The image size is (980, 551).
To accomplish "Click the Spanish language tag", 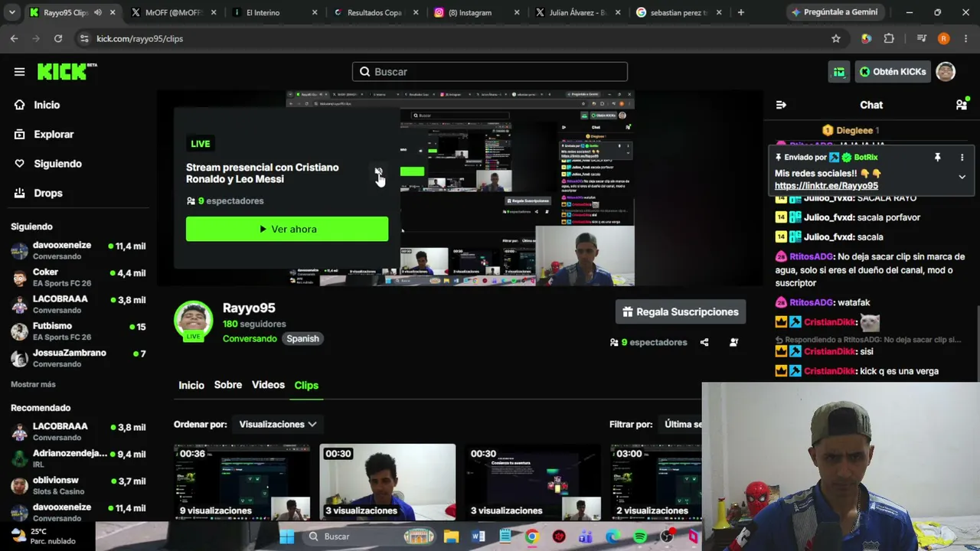I will click(302, 338).
